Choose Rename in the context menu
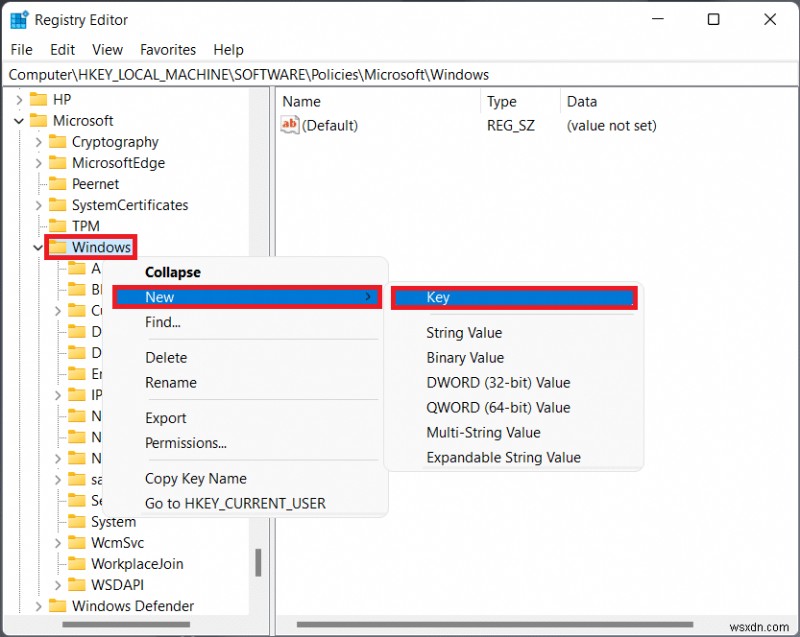Viewport: 800px width, 637px height. (x=246, y=383)
